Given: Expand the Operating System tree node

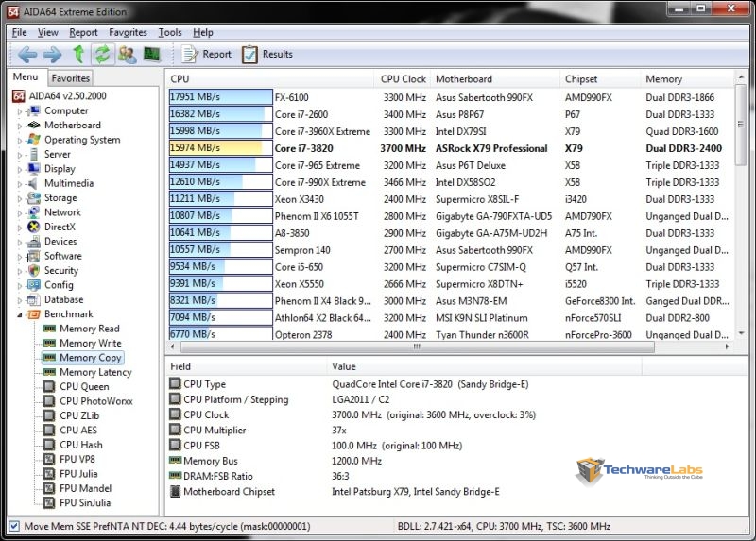Looking at the screenshot, I should 19,141.
